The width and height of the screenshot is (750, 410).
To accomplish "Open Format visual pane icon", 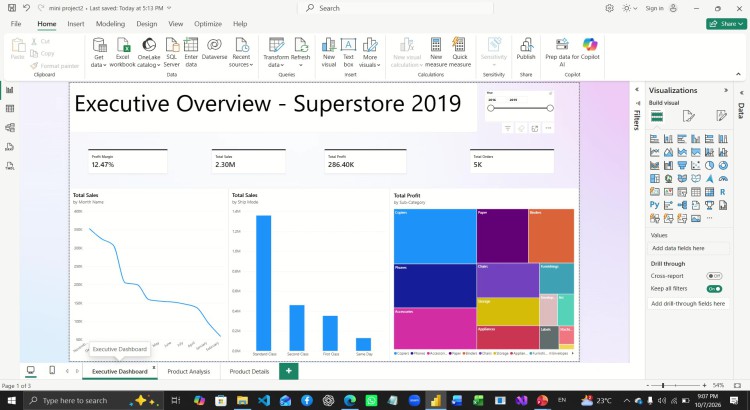I will 688,116.
